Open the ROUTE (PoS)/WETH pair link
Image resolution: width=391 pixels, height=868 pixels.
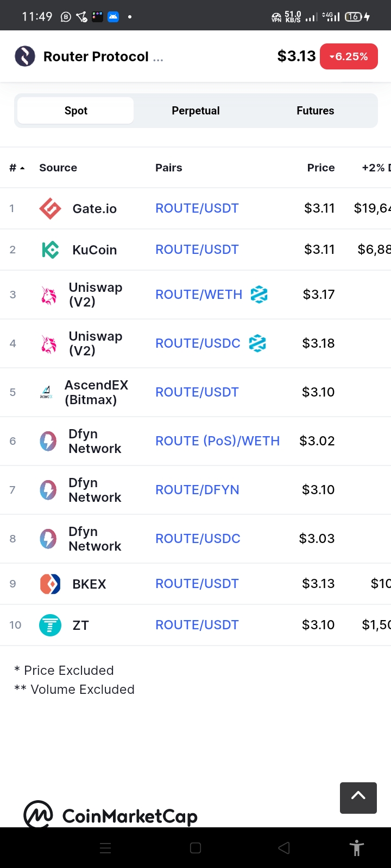pos(218,441)
